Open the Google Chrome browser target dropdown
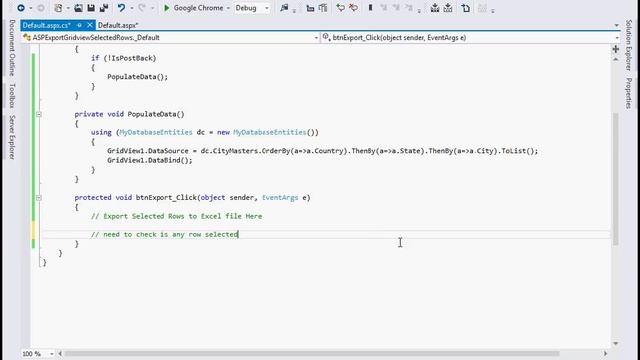The height and width of the screenshot is (360, 640). (x=228, y=8)
